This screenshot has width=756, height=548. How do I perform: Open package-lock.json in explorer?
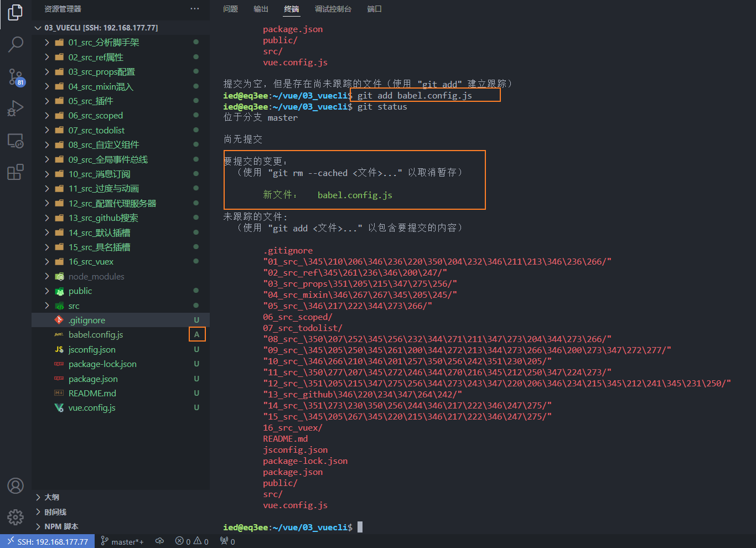click(x=121, y=364)
